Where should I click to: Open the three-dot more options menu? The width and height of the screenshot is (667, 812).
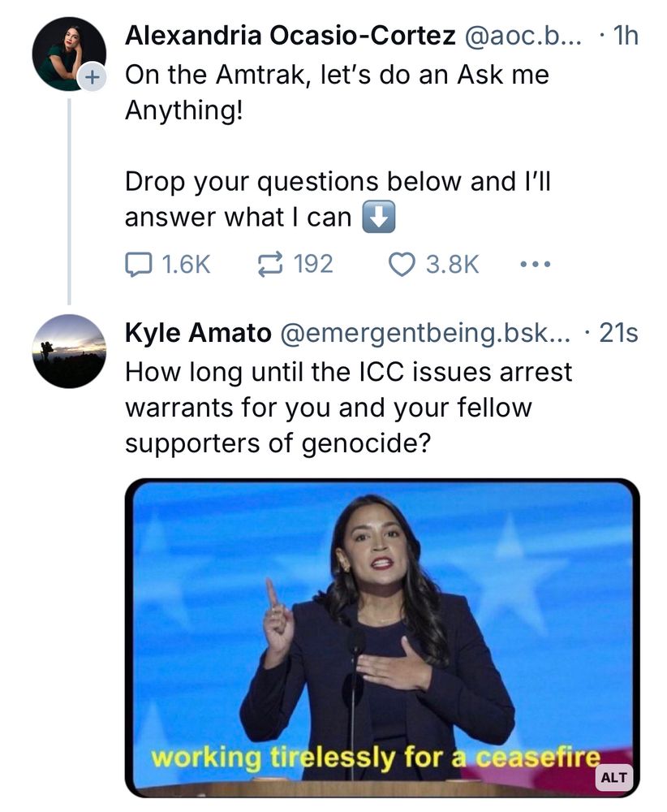coord(534,264)
